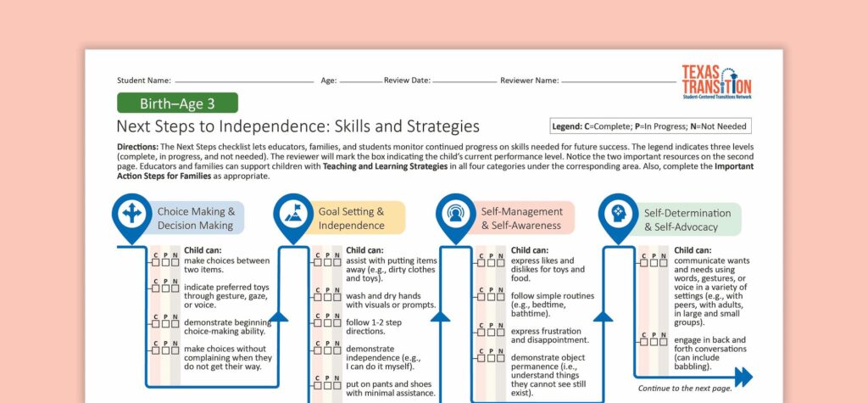Click the Legend box

[650, 126]
